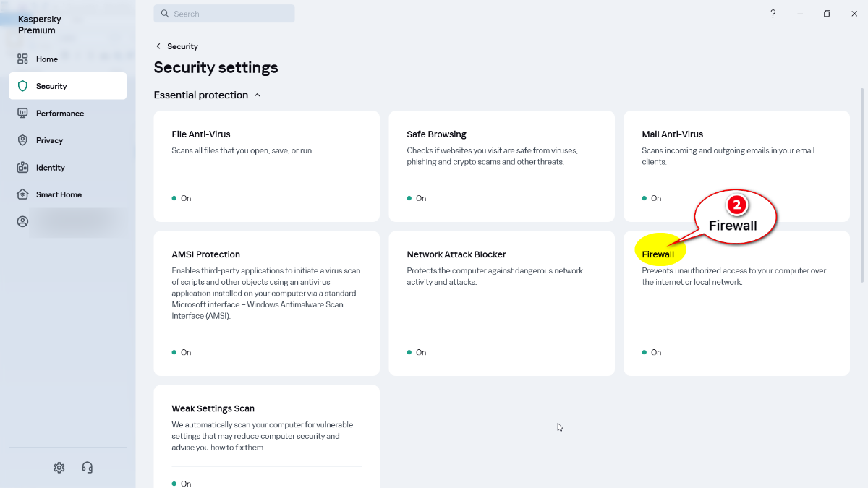Go to the Performance section
The image size is (868, 488).
tap(67, 114)
